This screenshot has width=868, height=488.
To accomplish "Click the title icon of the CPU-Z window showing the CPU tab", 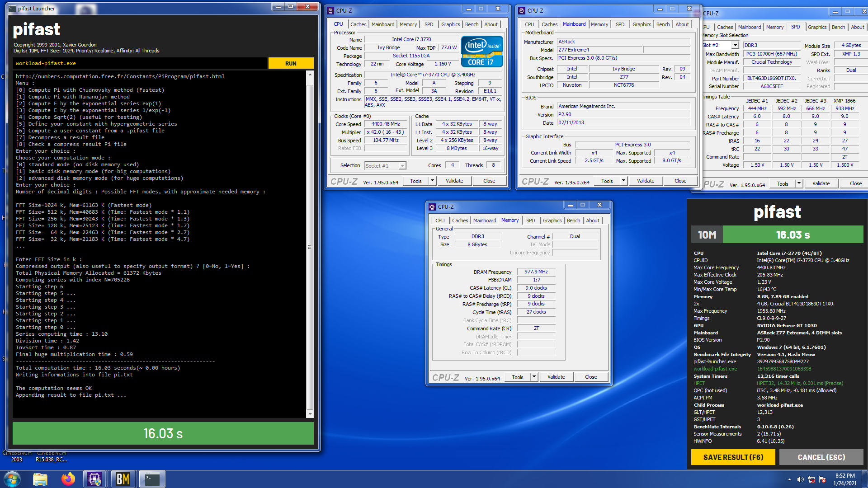I will coord(330,10).
